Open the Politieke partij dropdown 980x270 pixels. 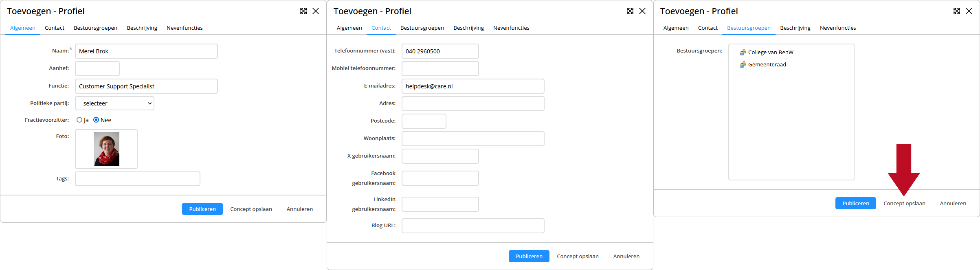coord(114,103)
